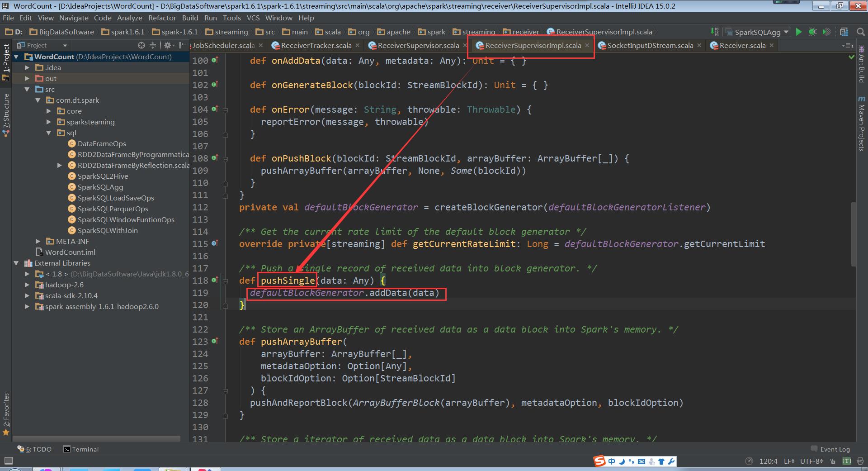Viewport: 868px width, 471px height.
Task: Fold the pushSingle method at line 118
Action: click(225, 281)
